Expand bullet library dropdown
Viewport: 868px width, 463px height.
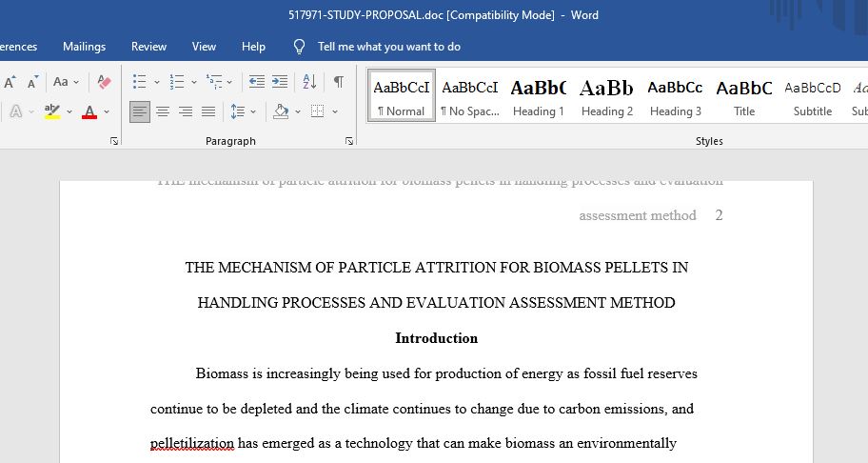pyautogui.click(x=157, y=82)
